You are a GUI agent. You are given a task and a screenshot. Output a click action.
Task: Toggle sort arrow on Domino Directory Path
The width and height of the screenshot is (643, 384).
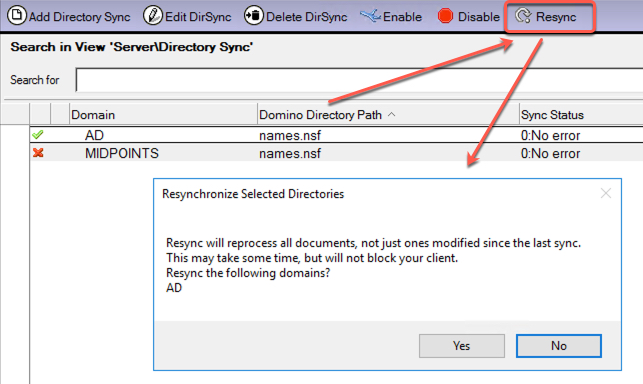tap(392, 114)
